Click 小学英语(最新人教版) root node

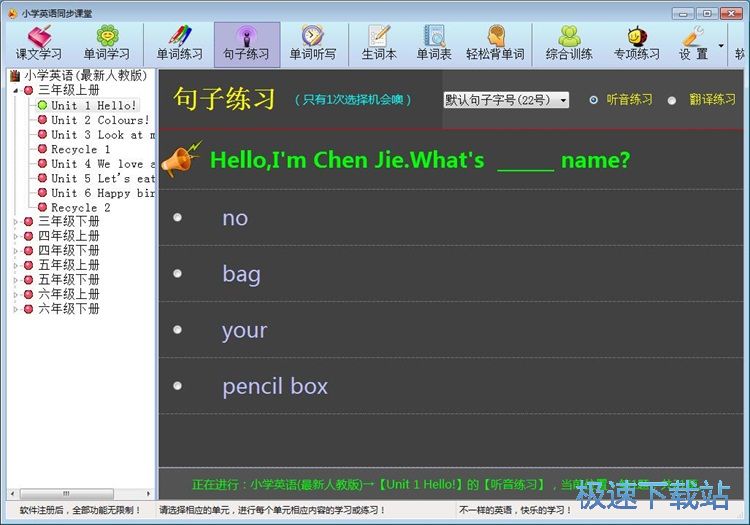(86, 76)
